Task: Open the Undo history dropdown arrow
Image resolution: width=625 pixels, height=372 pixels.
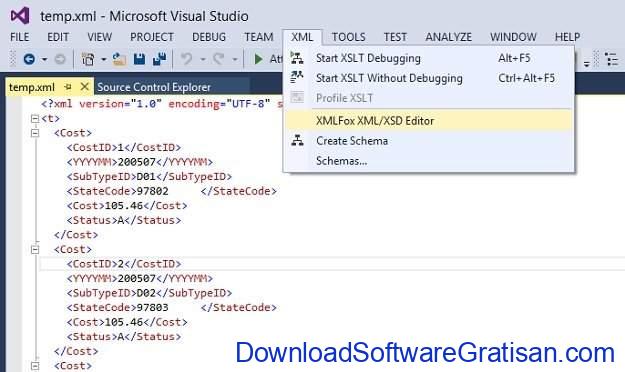Action: click(x=202, y=59)
